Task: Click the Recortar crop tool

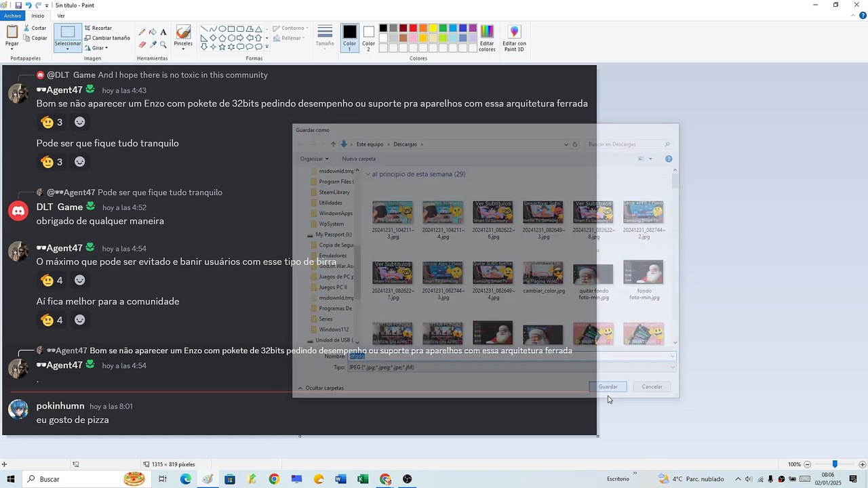Action: coord(98,28)
